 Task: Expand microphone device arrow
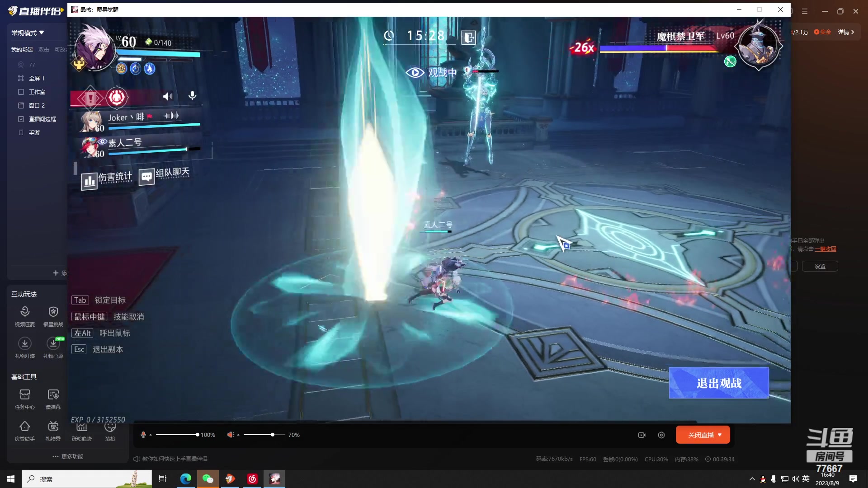pyautogui.click(x=151, y=435)
